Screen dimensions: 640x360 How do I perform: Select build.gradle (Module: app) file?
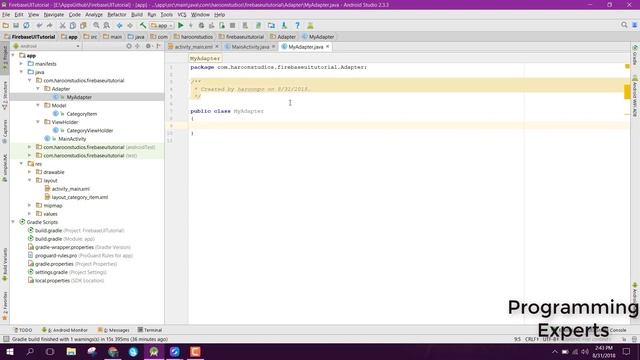(61, 239)
